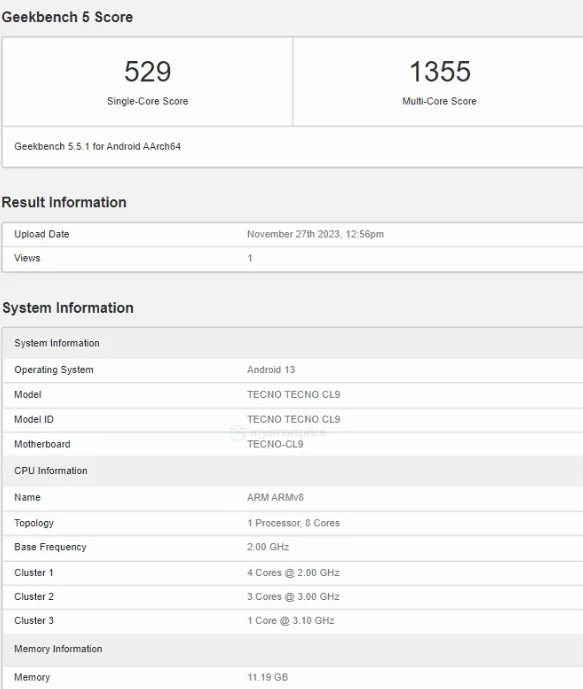Click the Cluster 1 row label
The width and height of the screenshot is (583, 689).
[34, 573]
